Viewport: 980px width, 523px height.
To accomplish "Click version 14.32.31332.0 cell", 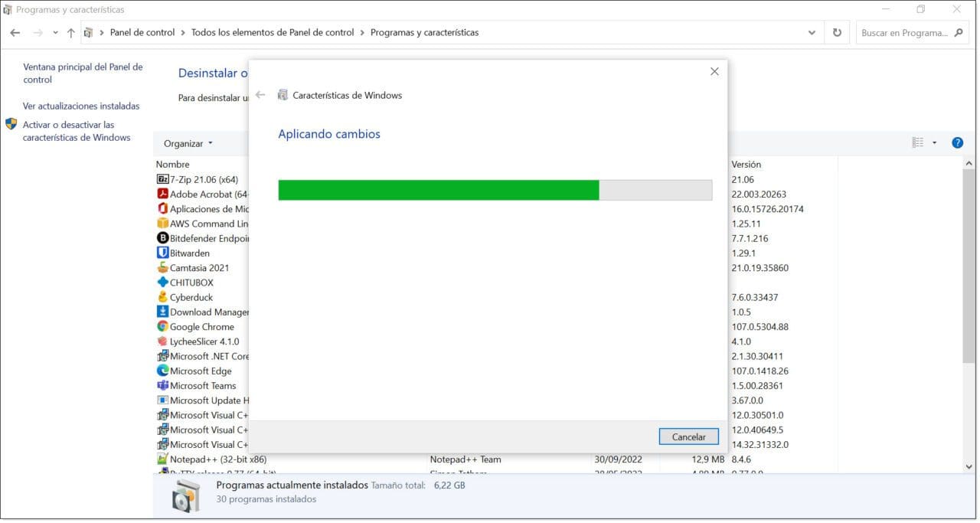I will coord(759,445).
